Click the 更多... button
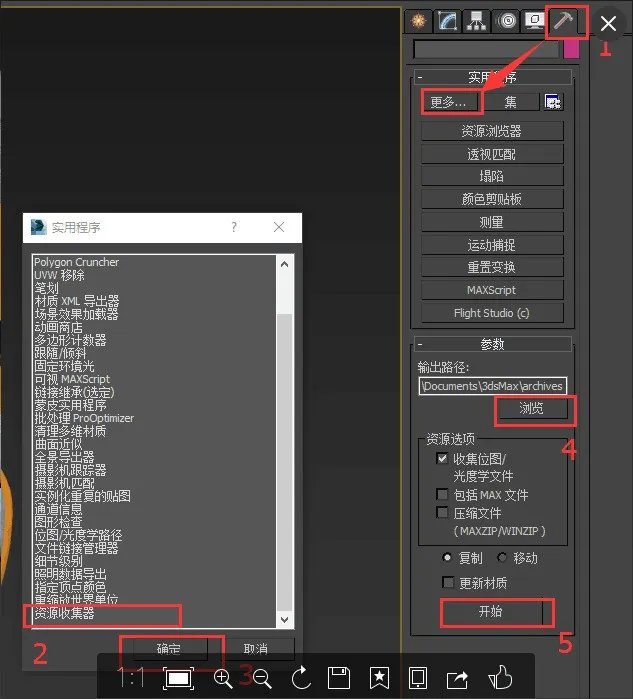Image resolution: width=633 pixels, height=699 pixels. pyautogui.click(x=450, y=102)
